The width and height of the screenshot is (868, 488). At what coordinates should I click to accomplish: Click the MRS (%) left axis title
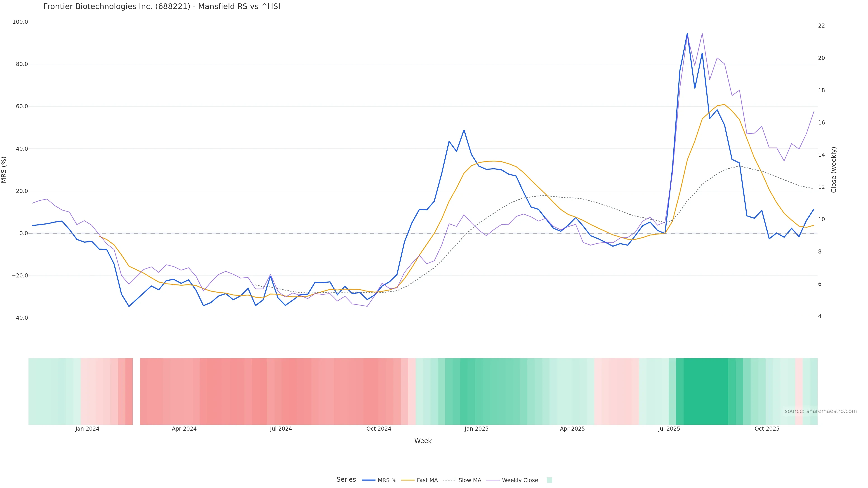(4, 170)
